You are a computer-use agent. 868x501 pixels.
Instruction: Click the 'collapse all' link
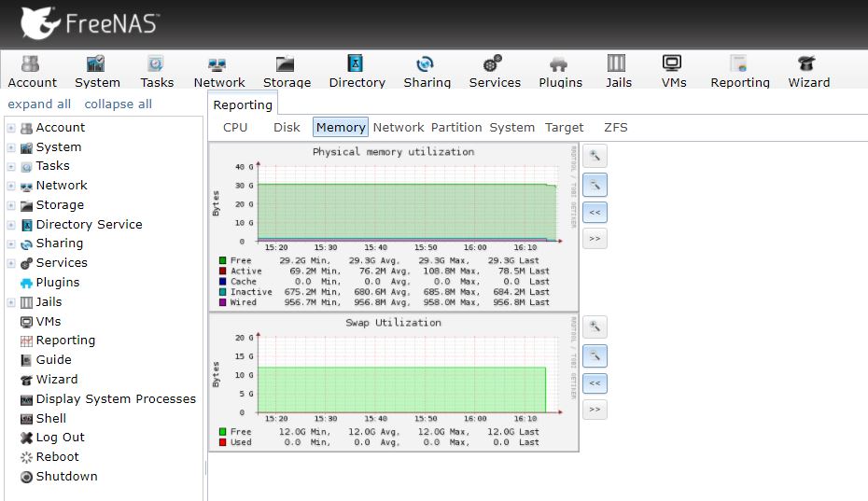[x=118, y=104]
